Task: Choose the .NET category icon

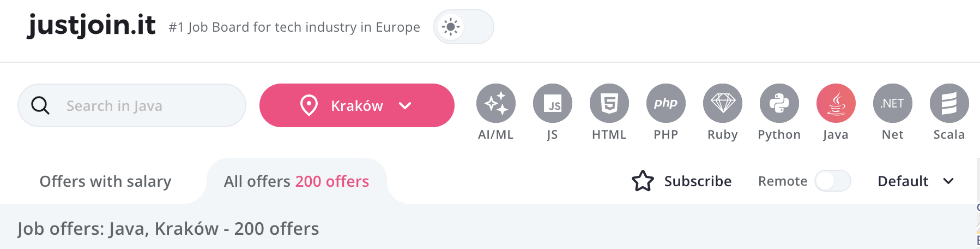Action: coord(892,104)
